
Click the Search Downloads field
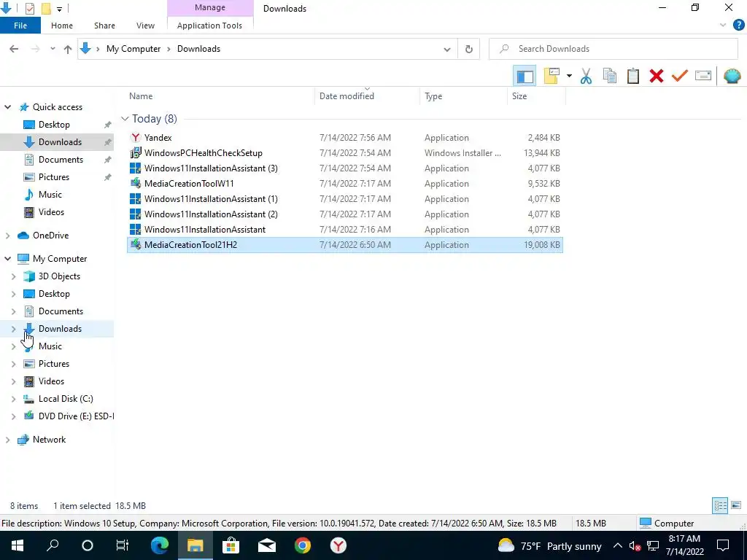[613, 49]
